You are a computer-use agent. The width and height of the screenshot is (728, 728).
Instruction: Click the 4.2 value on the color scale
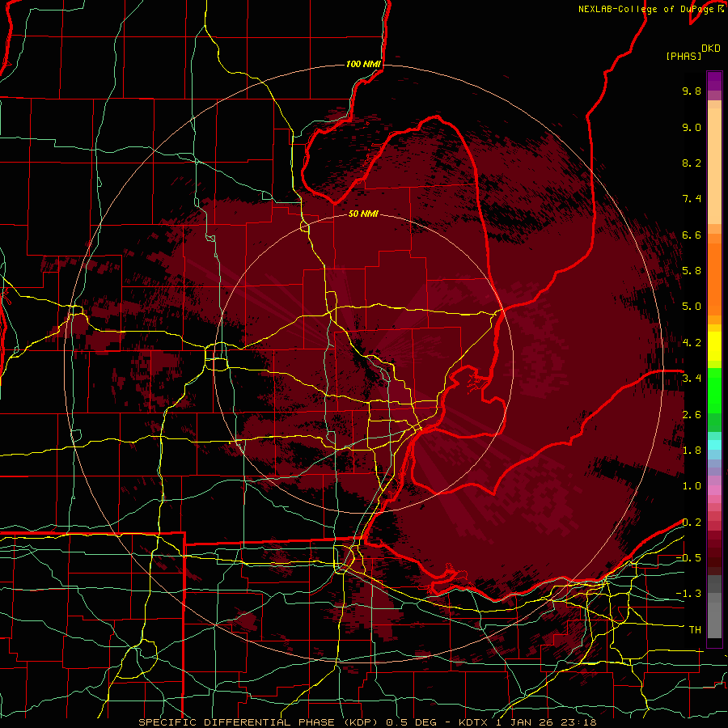692,343
